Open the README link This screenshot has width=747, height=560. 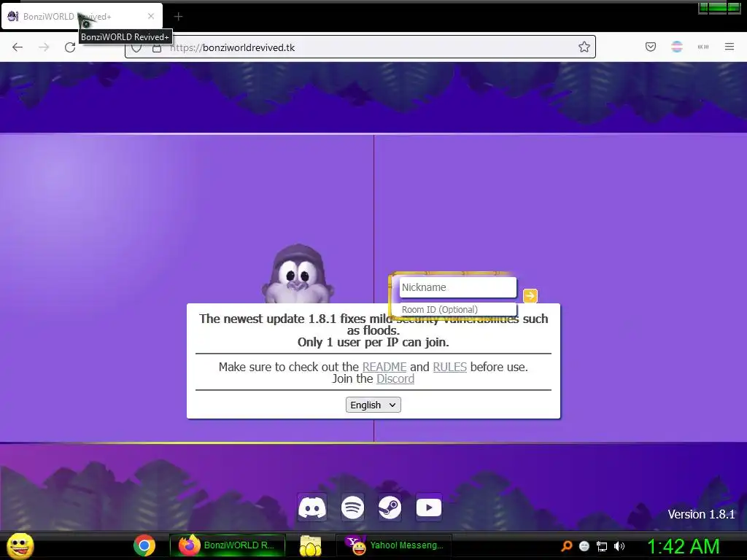click(384, 367)
